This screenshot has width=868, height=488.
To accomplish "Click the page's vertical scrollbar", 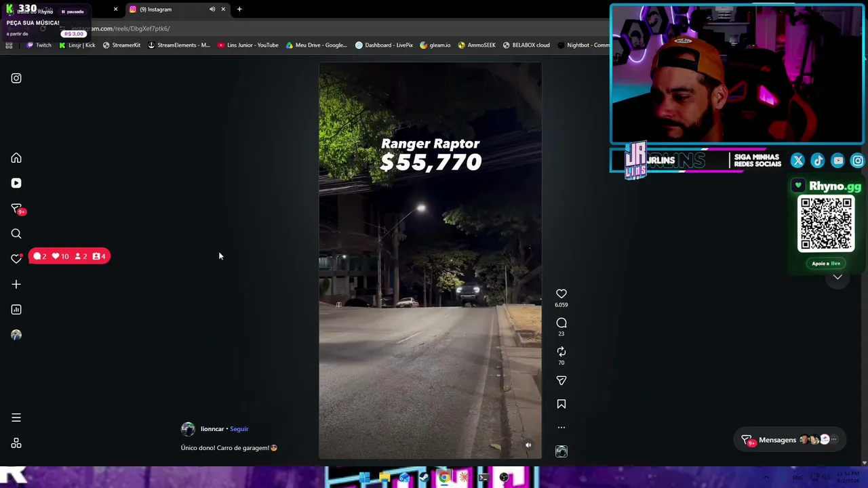I will pos(865,261).
